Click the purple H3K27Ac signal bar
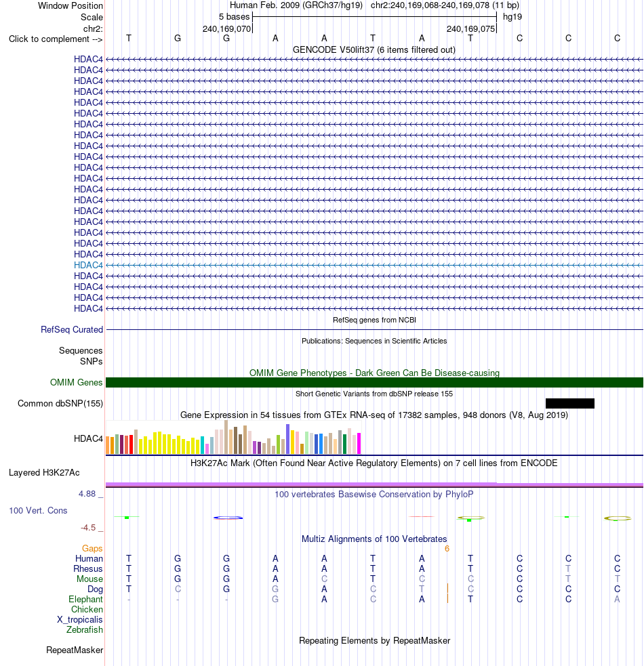Image resolution: width=644 pixels, height=666 pixels. (x=374, y=484)
